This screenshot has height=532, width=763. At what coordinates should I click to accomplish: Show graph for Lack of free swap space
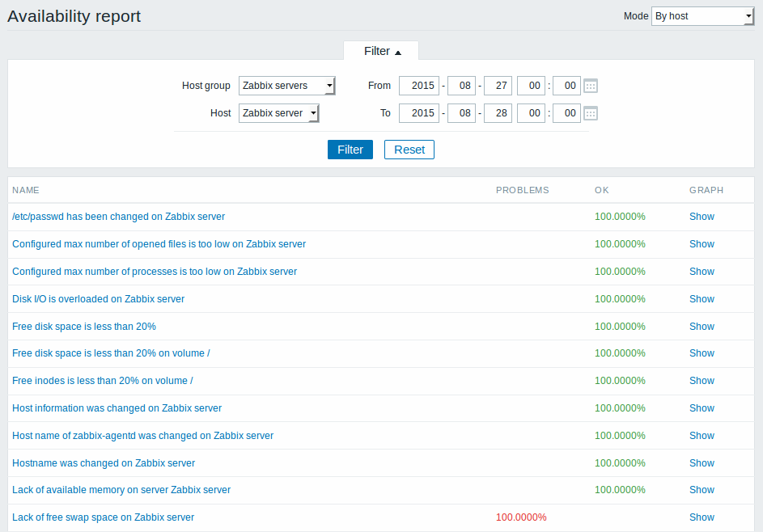(702, 517)
